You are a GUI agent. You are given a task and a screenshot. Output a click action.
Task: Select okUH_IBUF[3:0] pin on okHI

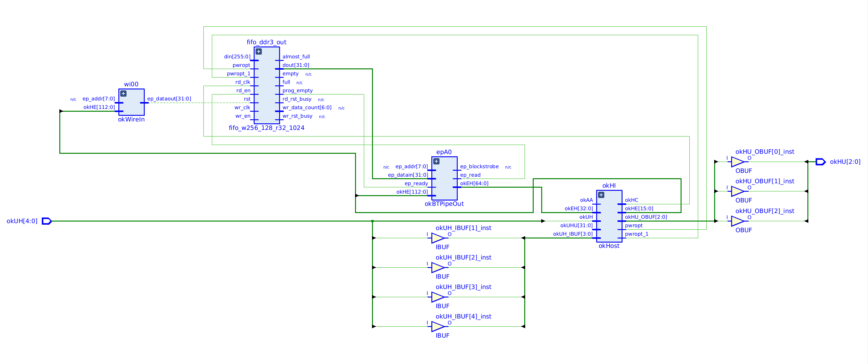coord(573,234)
